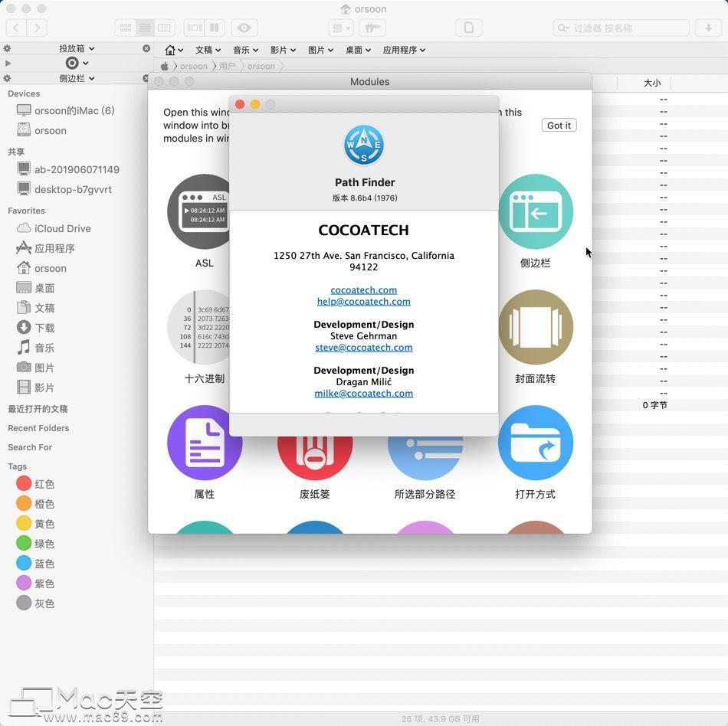The image size is (728, 726).
Task: Select orsoon的iMac in Devices
Action: coord(65,110)
